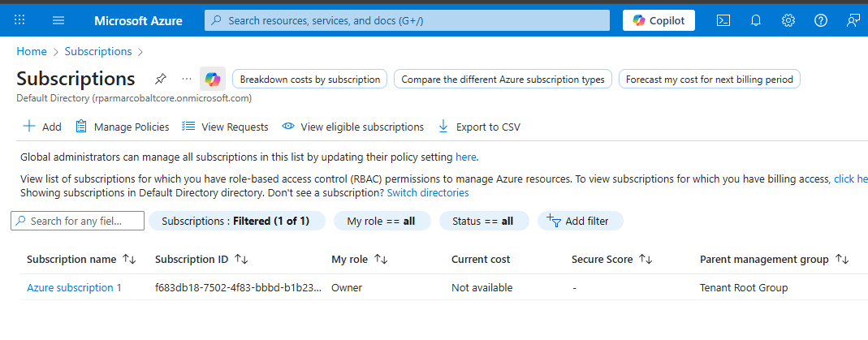Pin the Subscriptions page
Viewport: 868px width, 340px height.
(161, 79)
